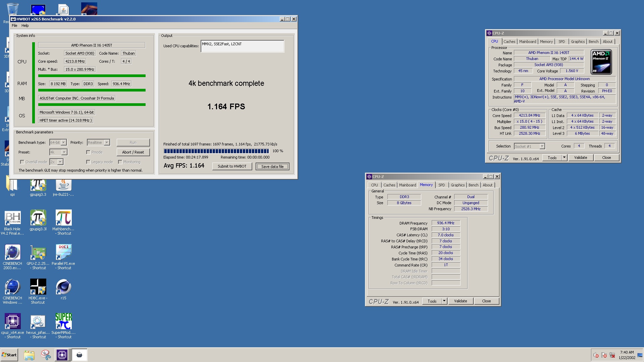The height and width of the screenshot is (362, 644).
Task: Open the gpupig3.3 desktop icon
Action: pyautogui.click(x=38, y=186)
